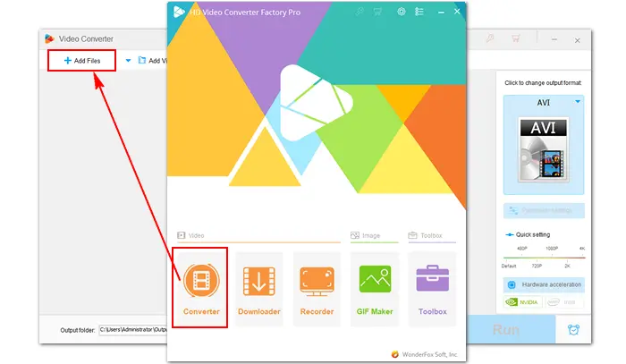Image resolution: width=626 pixels, height=364 pixels.
Task: Close the Video Converter window
Action: (x=578, y=40)
